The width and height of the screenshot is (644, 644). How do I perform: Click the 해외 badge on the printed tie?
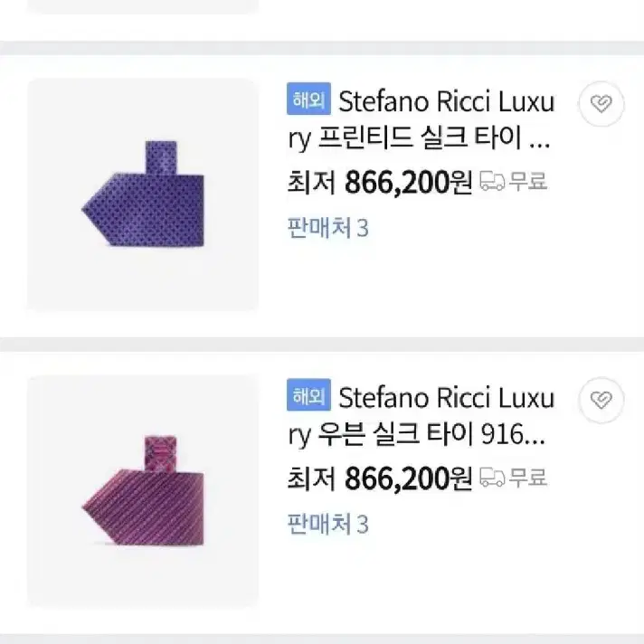pos(308,99)
